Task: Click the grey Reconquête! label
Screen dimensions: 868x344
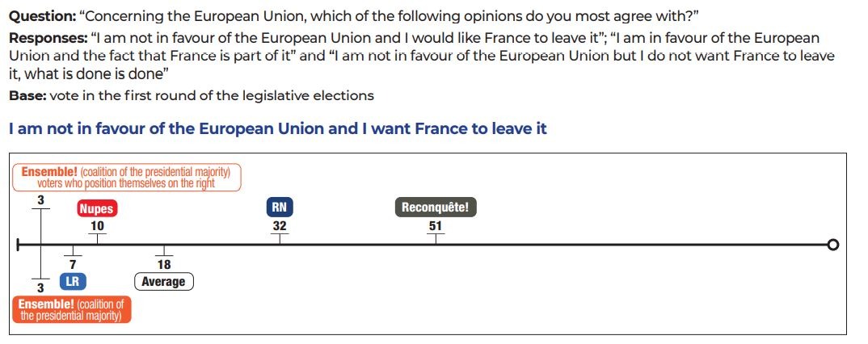Action: point(435,208)
